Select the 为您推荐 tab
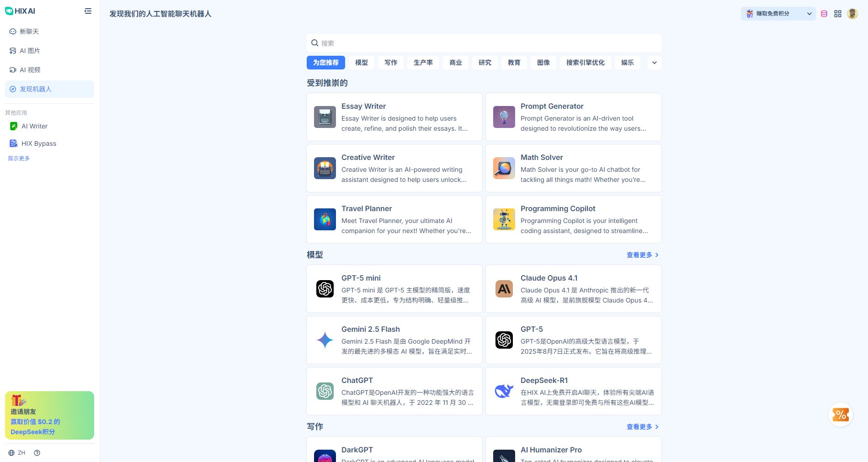The image size is (868, 462). tap(326, 63)
